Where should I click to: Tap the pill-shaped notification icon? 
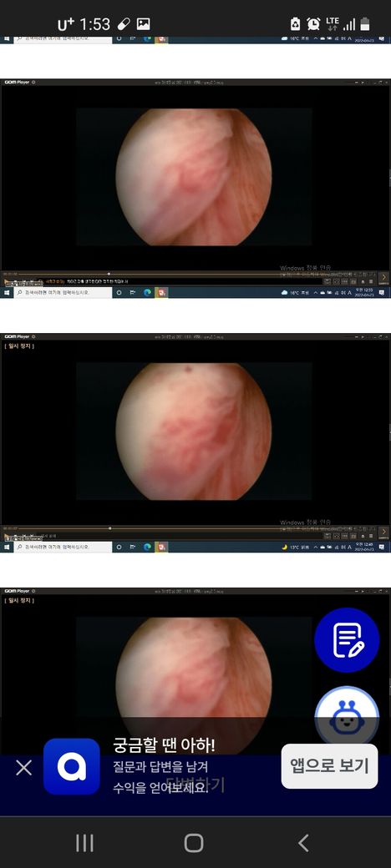coord(124,24)
